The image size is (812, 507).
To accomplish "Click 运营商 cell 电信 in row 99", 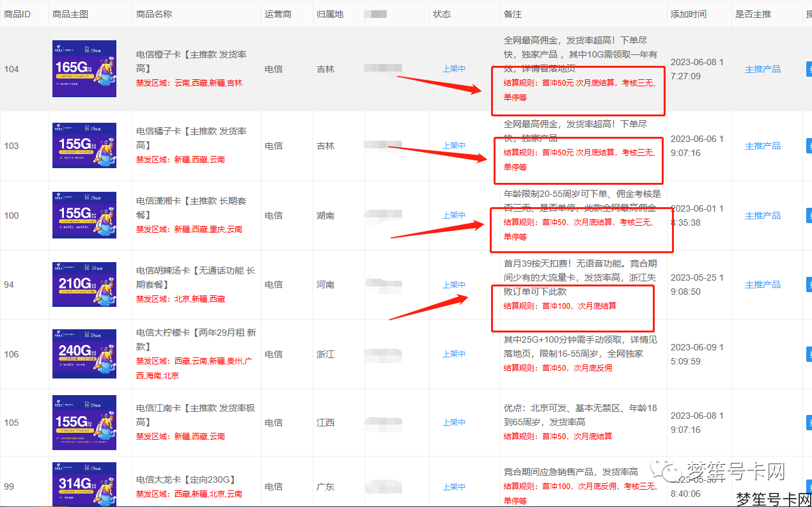I will click(x=274, y=487).
